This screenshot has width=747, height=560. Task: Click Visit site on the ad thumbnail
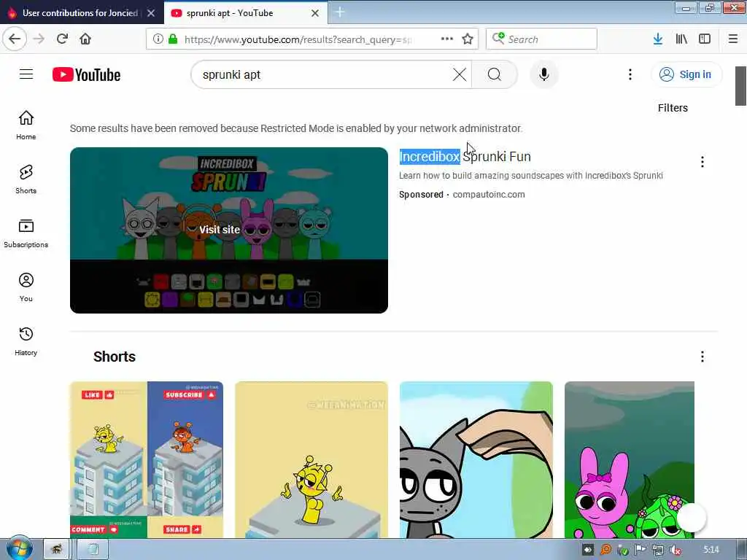pyautogui.click(x=220, y=230)
